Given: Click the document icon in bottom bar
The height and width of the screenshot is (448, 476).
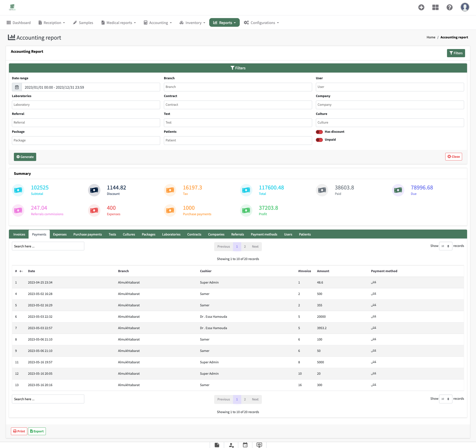Looking at the screenshot, I should pyautogui.click(x=217, y=445).
